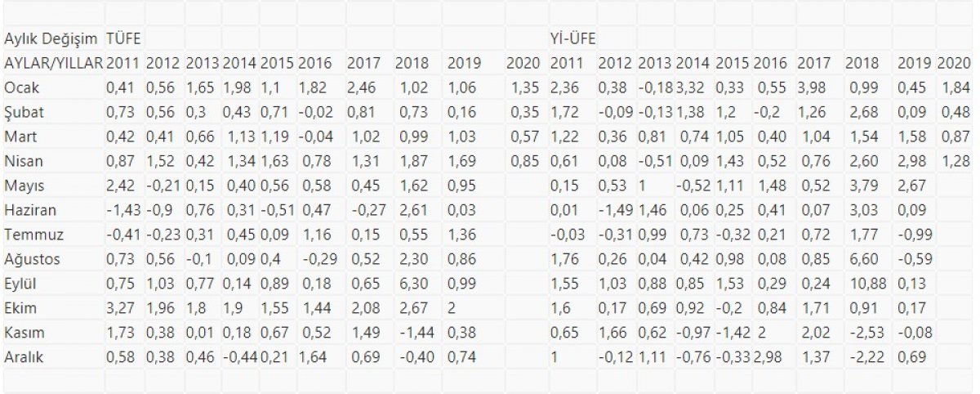The image size is (980, 394).
Task: Click the Ağustos row label
Action: [x=29, y=260]
